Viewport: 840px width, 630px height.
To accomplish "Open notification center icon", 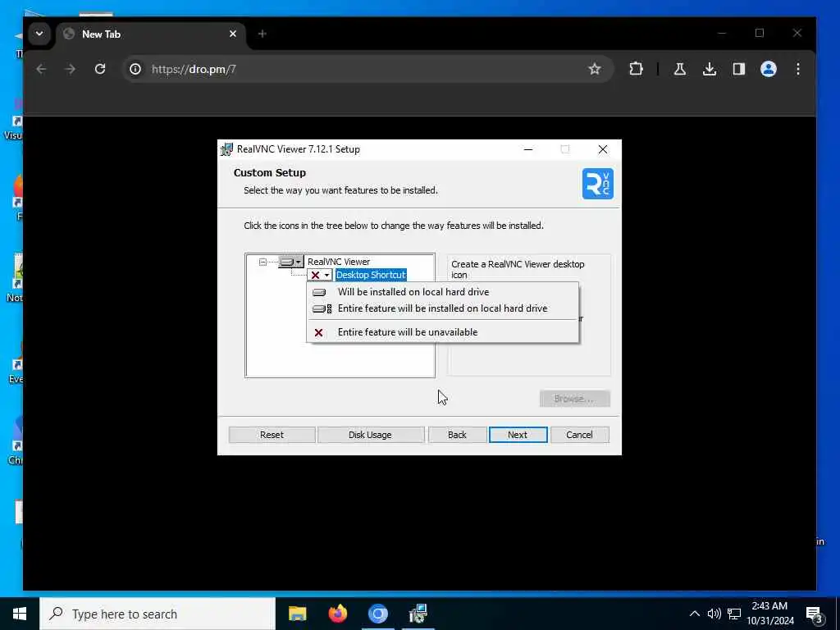I will click(x=815, y=614).
